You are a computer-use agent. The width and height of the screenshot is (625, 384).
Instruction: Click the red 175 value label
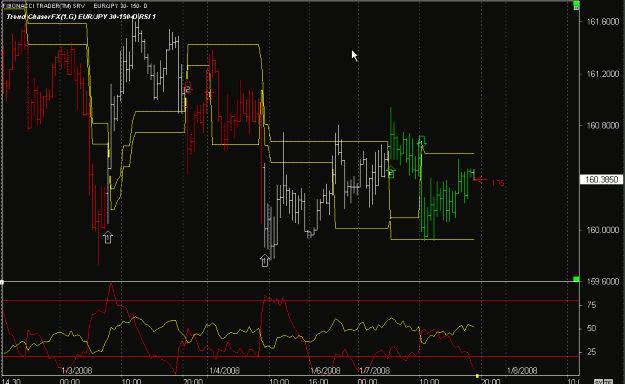[498, 183]
